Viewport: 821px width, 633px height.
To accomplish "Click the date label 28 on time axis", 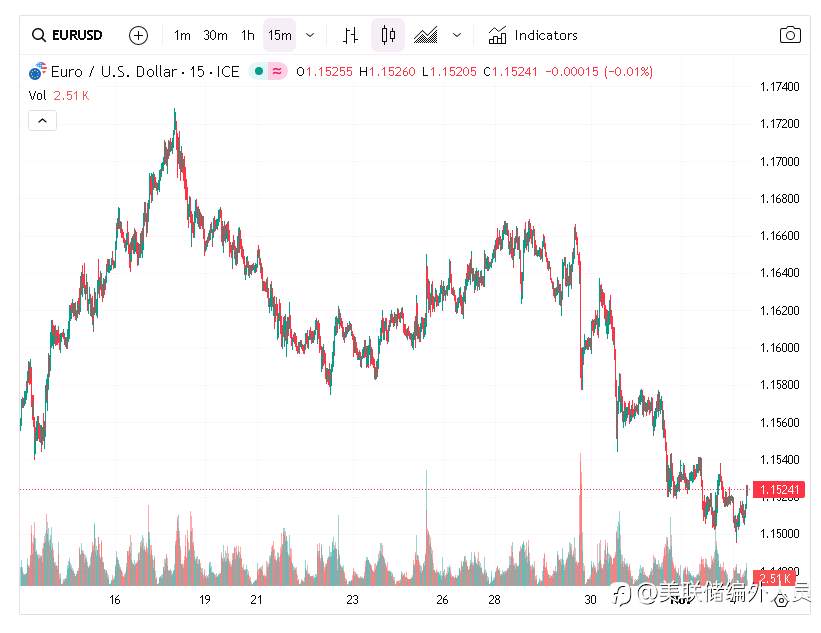I will (x=494, y=599).
